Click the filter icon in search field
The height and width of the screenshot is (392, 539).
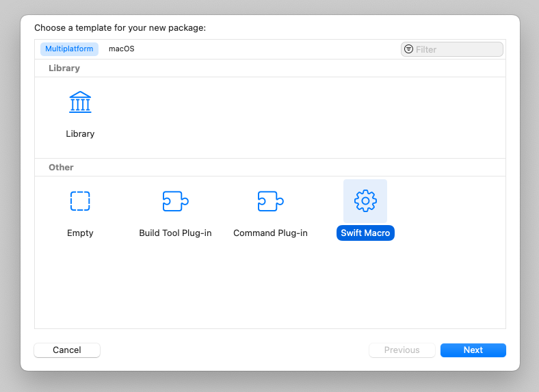tap(408, 49)
